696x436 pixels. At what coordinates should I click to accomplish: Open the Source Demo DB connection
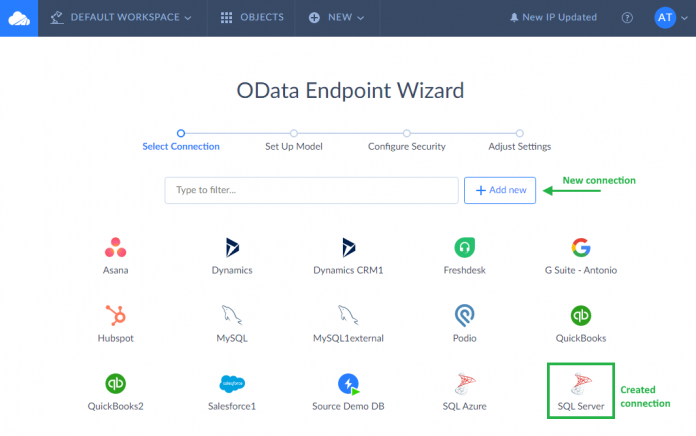pyautogui.click(x=348, y=385)
